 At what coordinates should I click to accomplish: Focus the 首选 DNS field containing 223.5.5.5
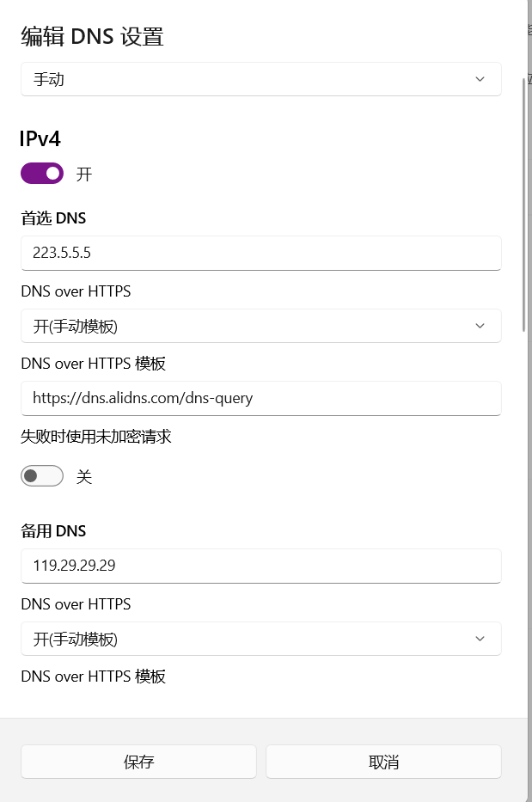(x=261, y=254)
